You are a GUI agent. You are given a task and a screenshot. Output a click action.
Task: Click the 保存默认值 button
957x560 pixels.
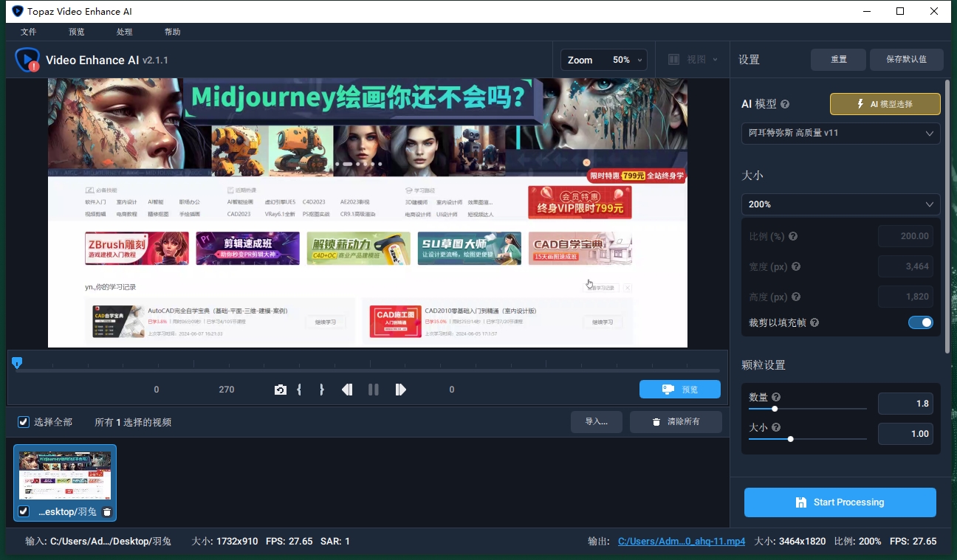[907, 60]
